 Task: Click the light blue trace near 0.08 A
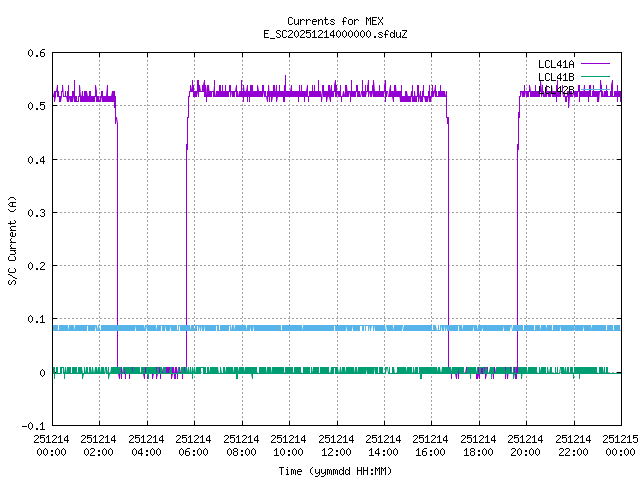point(300,328)
